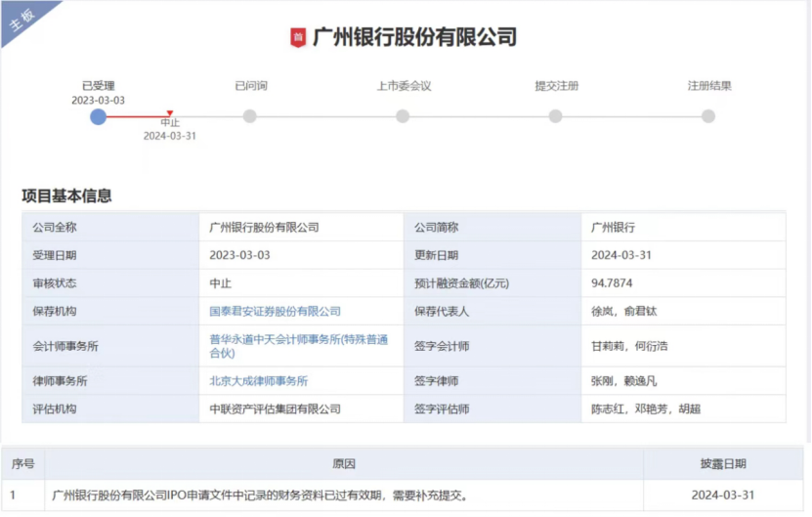Viewport: 812px width, 517px height.
Task: Click the 广州银行 short name value
Action: coord(613,228)
